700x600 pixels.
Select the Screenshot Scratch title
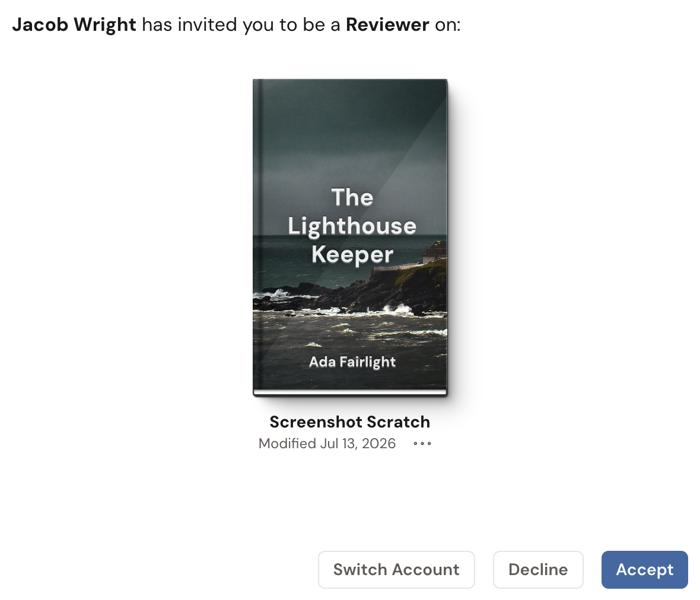click(x=349, y=422)
